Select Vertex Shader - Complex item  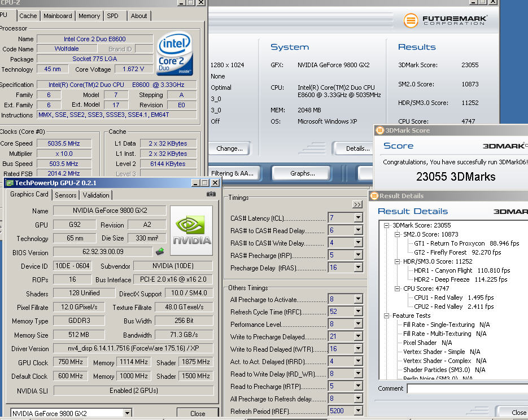pos(444,361)
